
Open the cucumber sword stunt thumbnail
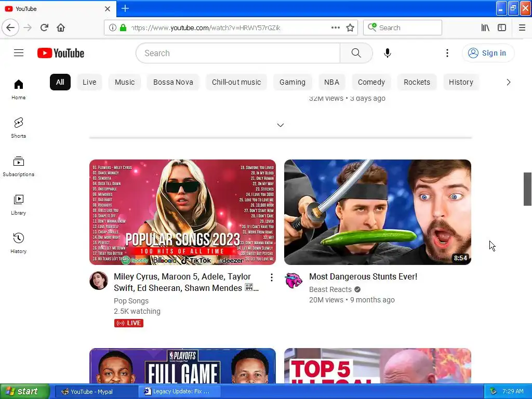click(378, 212)
